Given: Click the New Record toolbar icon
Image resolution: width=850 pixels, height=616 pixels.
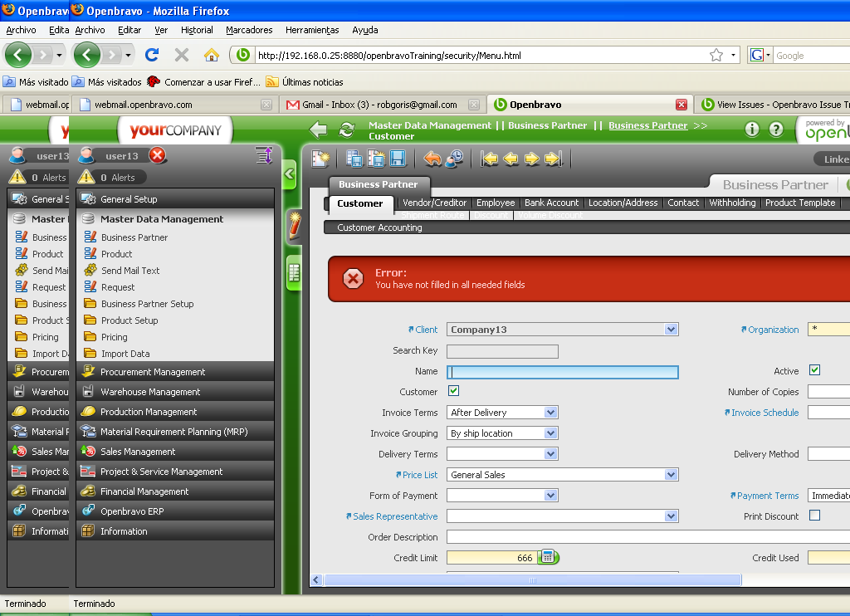Looking at the screenshot, I should click(x=321, y=159).
